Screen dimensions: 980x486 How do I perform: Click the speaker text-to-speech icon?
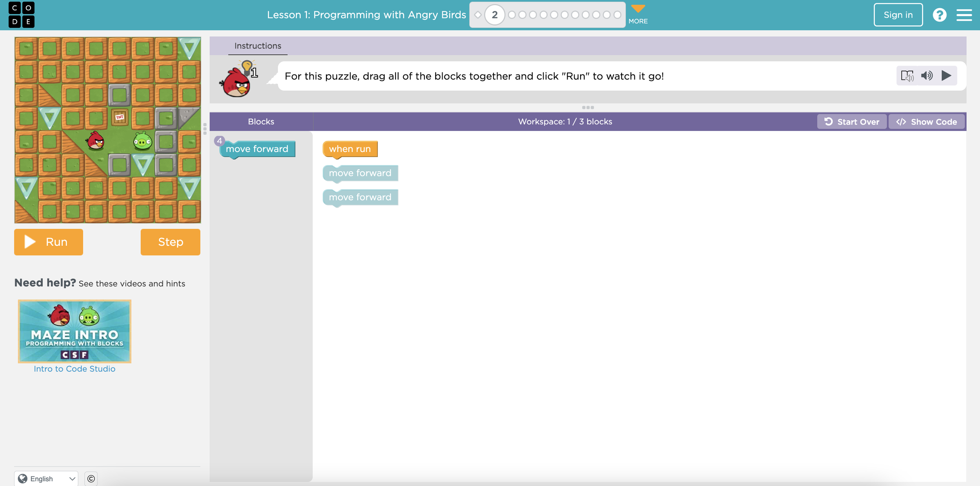[927, 76]
